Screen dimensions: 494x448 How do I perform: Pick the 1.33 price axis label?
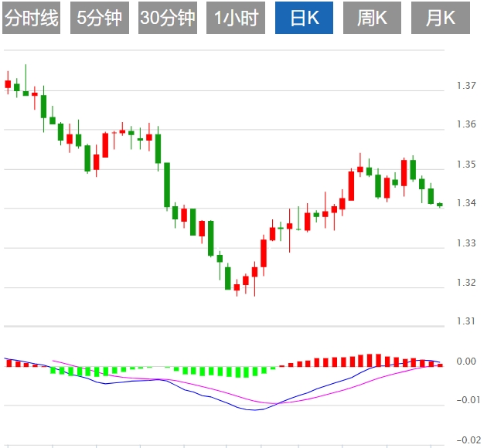click(466, 243)
